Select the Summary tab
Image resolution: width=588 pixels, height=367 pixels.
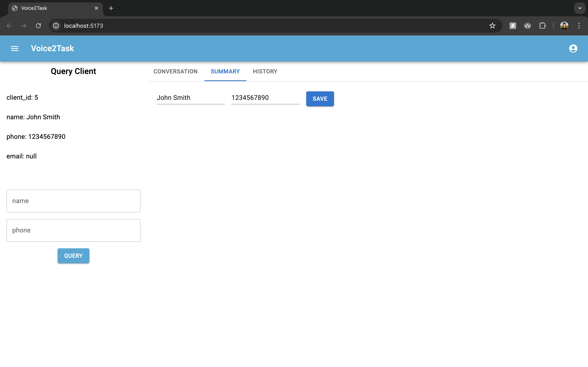pyautogui.click(x=225, y=71)
